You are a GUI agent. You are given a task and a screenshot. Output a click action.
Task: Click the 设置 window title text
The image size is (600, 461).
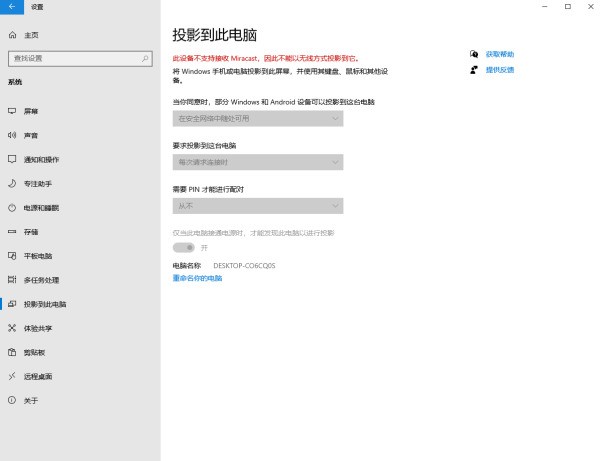click(x=37, y=7)
